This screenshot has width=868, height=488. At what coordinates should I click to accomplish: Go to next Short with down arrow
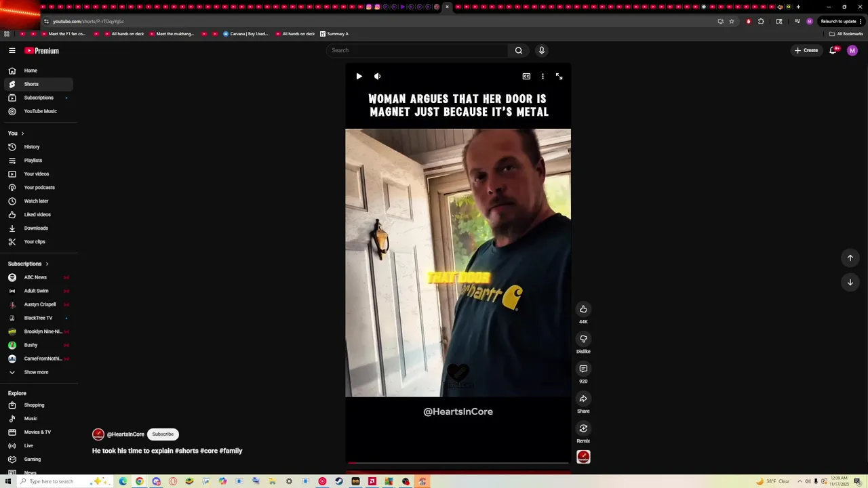point(850,282)
